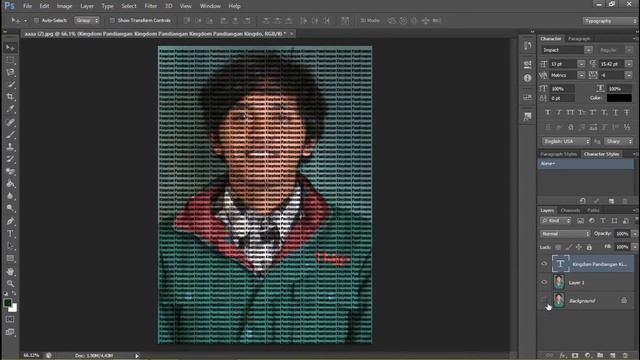
Task: Select the Clone Stamp tool
Action: 10,147
